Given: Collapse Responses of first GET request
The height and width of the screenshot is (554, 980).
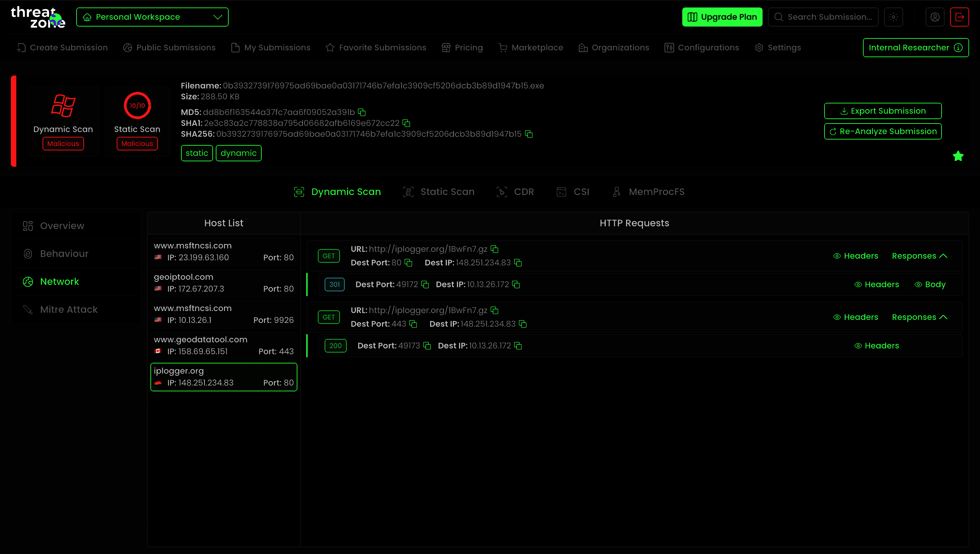Looking at the screenshot, I should [x=919, y=256].
